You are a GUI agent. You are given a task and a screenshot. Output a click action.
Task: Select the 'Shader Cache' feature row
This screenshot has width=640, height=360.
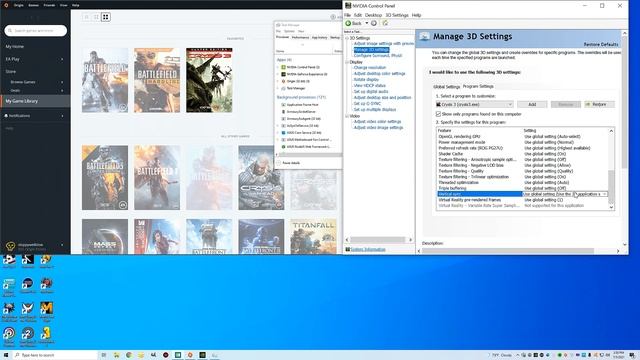(x=522, y=154)
